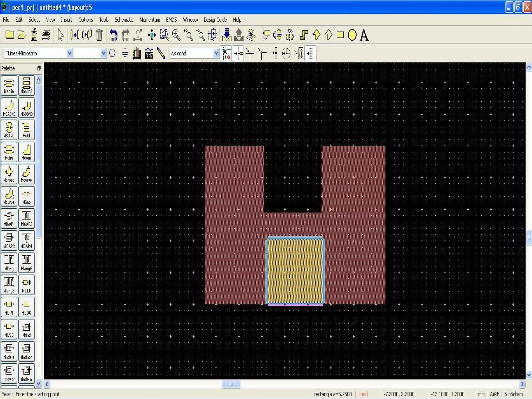532x399 pixels.
Task: Select the Insert Rectangle tool
Action: pos(340,35)
